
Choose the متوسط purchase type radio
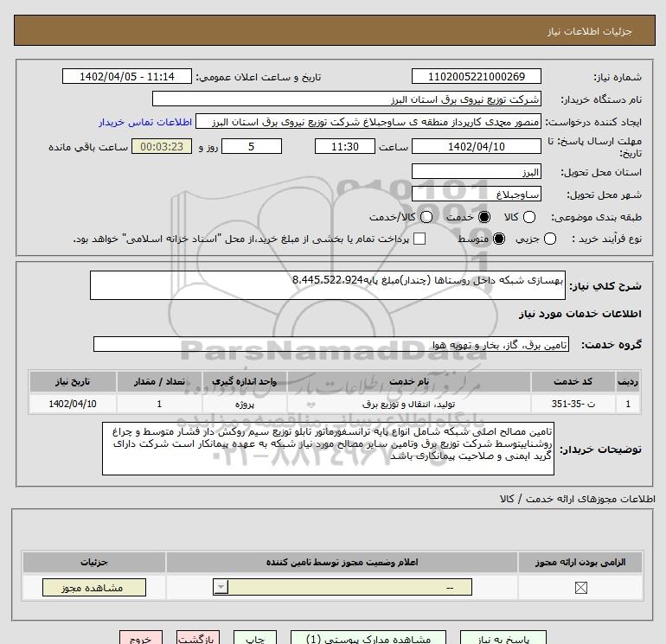pyautogui.click(x=499, y=239)
